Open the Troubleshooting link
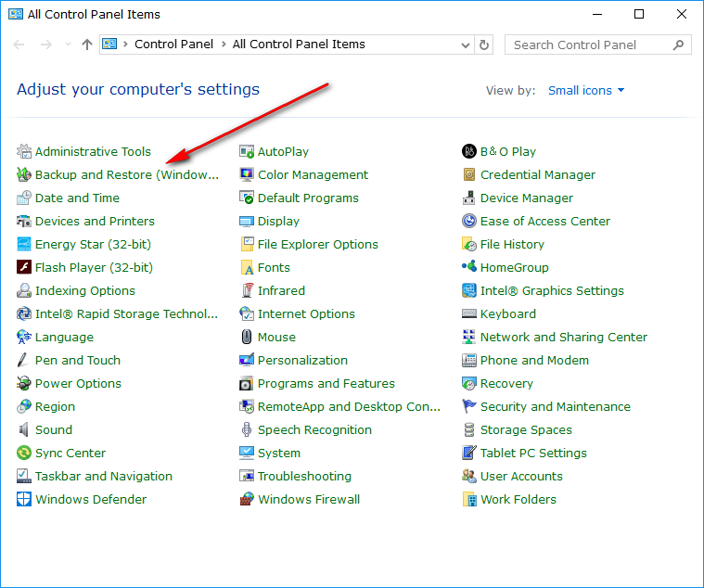The image size is (704, 588). [304, 476]
